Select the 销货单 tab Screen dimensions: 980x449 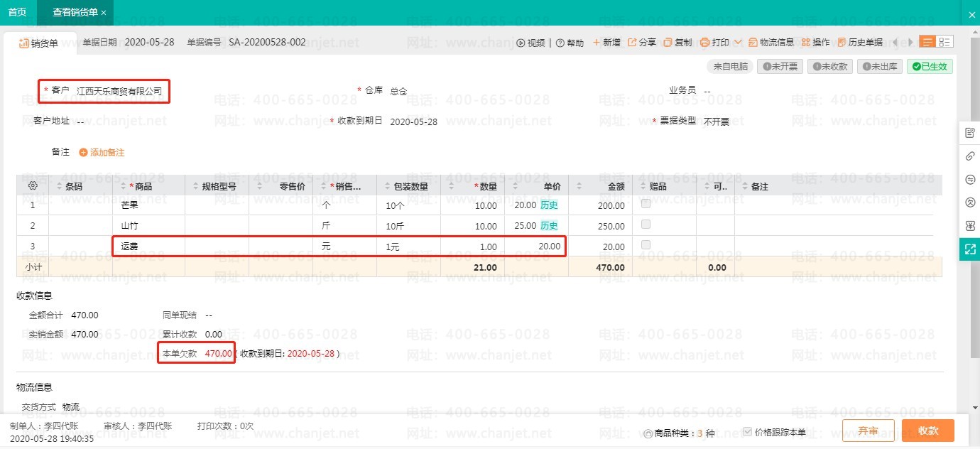tap(38, 43)
